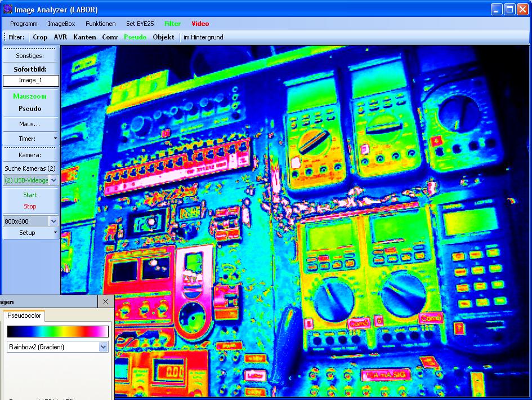
Task: Close the small settings panel with X
Action: pos(106,302)
